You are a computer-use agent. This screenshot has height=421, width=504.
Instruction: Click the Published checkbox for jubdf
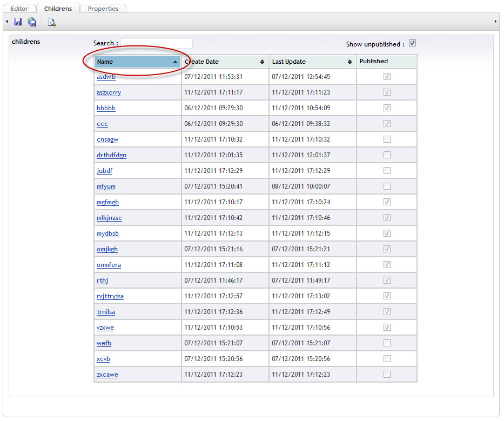[387, 170]
